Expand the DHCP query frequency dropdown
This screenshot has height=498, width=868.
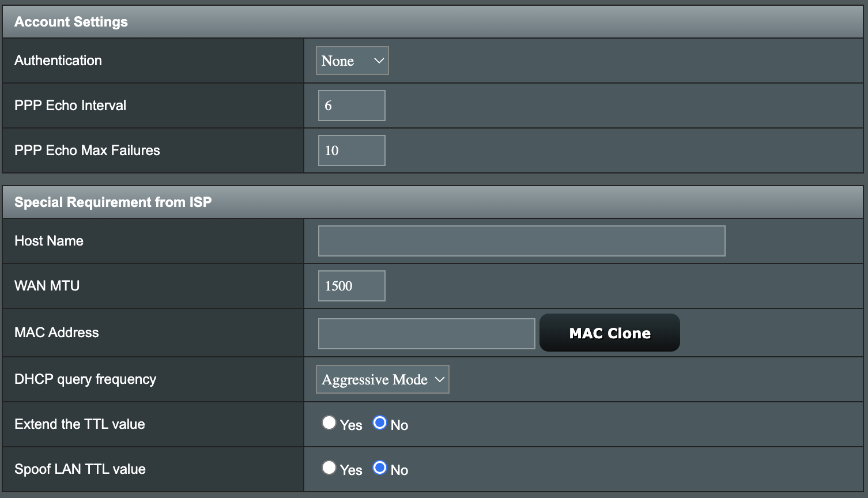click(x=382, y=379)
